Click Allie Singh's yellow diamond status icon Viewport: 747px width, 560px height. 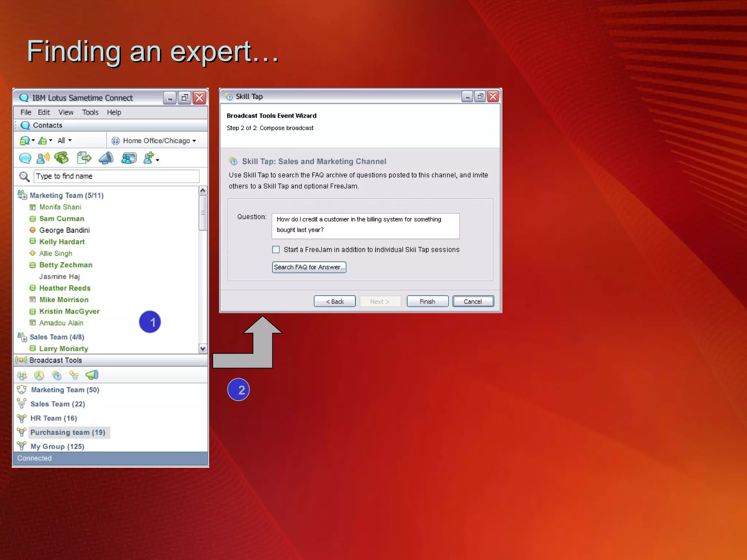(32, 253)
